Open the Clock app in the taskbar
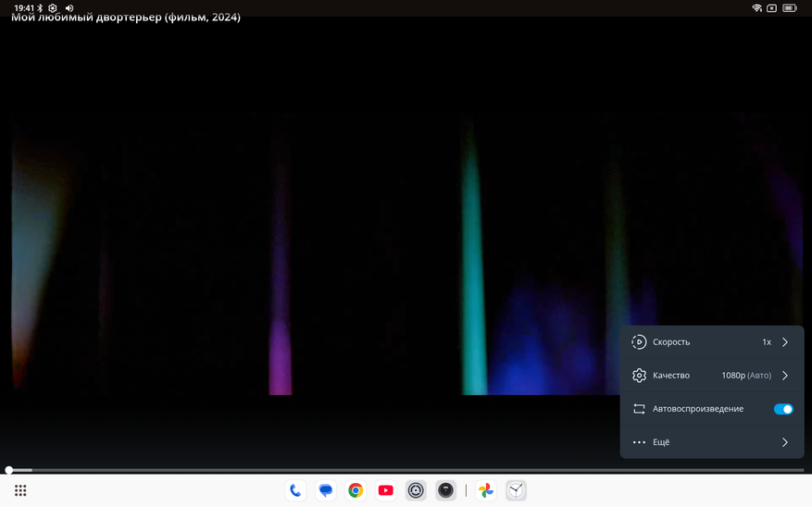 pos(516,490)
